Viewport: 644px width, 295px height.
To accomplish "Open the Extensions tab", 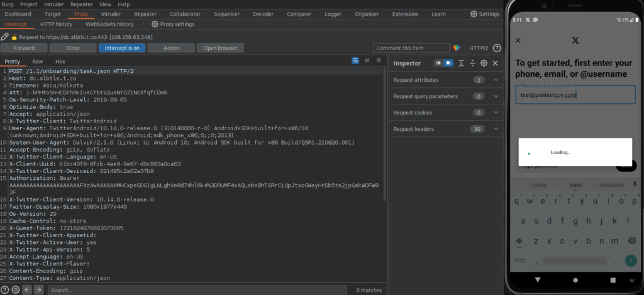I will pyautogui.click(x=406, y=14).
